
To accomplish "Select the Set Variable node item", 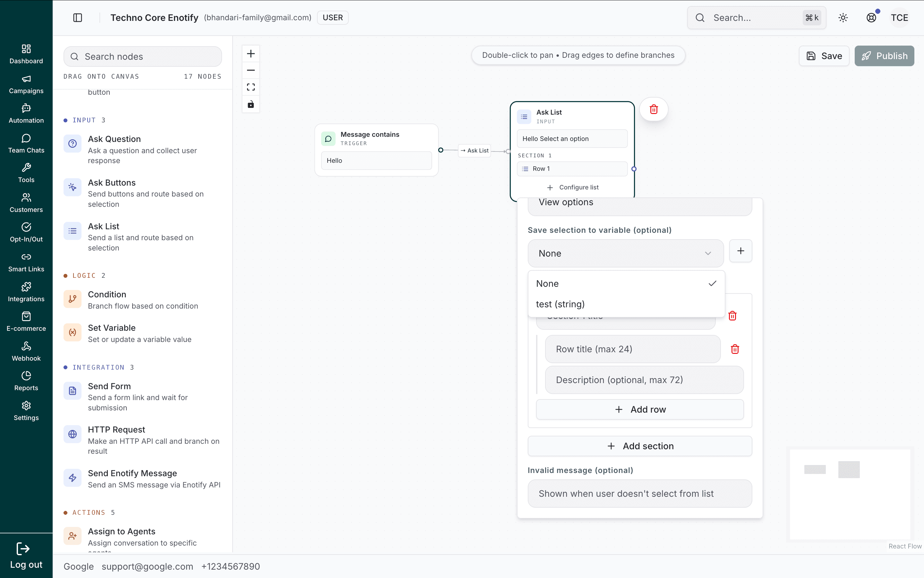I will point(143,333).
